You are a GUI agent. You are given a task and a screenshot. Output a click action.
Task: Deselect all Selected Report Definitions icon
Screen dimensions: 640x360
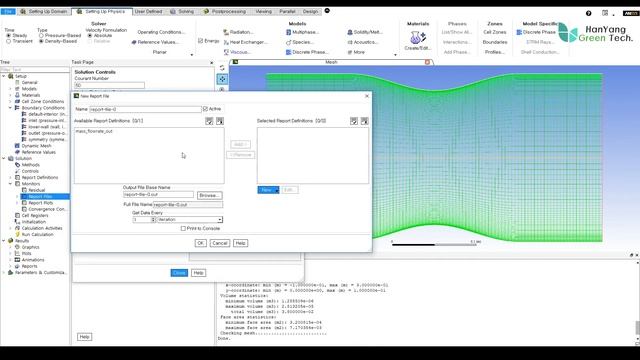point(364,121)
